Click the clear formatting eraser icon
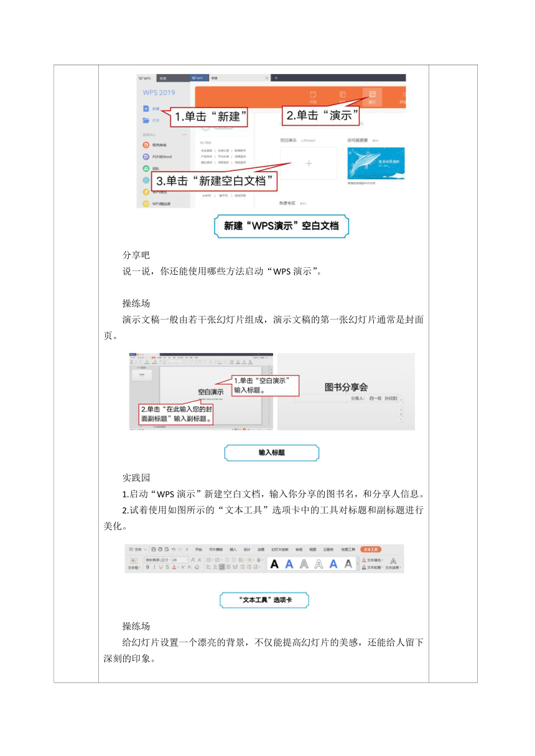Image resolution: width=535 pixels, height=756 pixels. point(197,568)
